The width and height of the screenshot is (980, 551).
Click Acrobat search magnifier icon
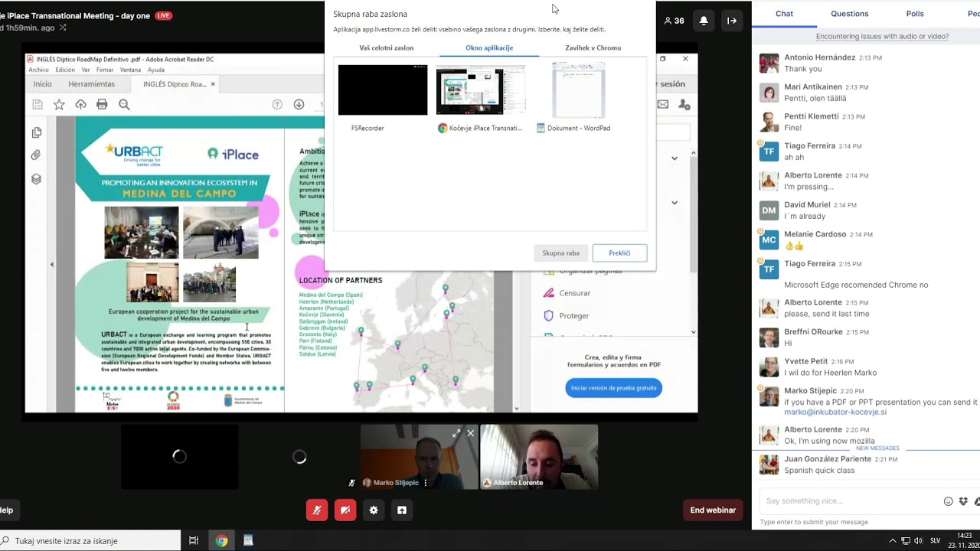(x=124, y=105)
